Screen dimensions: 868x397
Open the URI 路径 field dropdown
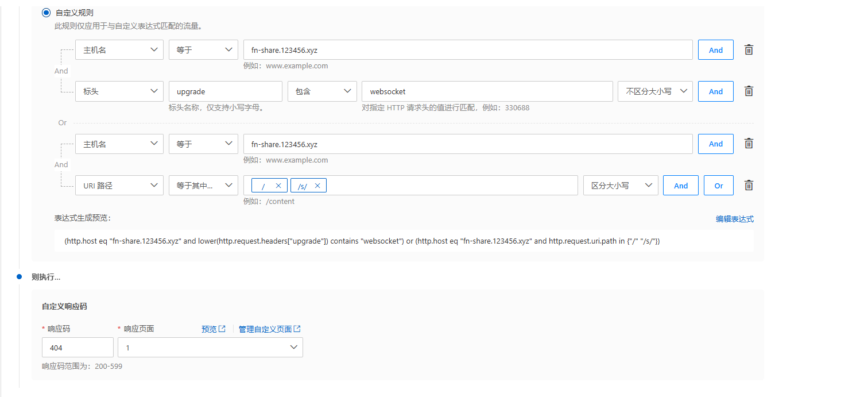pyautogui.click(x=119, y=186)
